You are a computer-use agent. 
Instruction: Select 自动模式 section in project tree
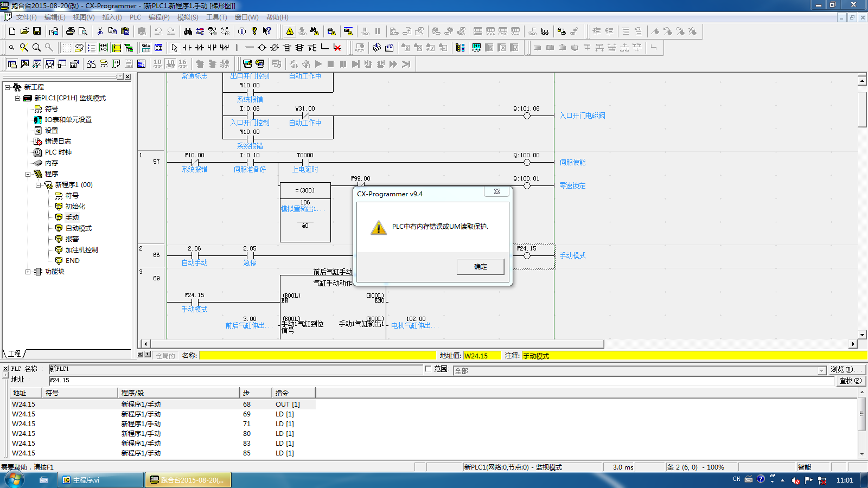click(x=79, y=228)
